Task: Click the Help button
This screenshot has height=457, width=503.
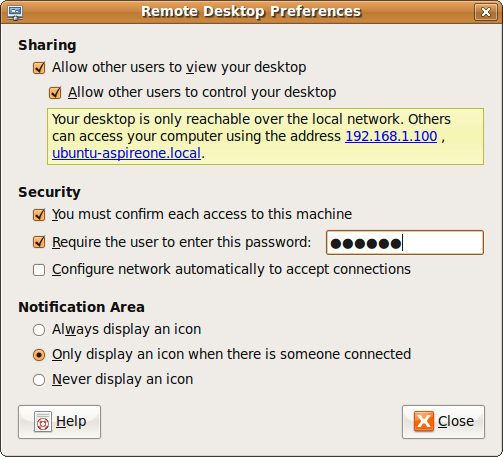Action: pyautogui.click(x=59, y=422)
